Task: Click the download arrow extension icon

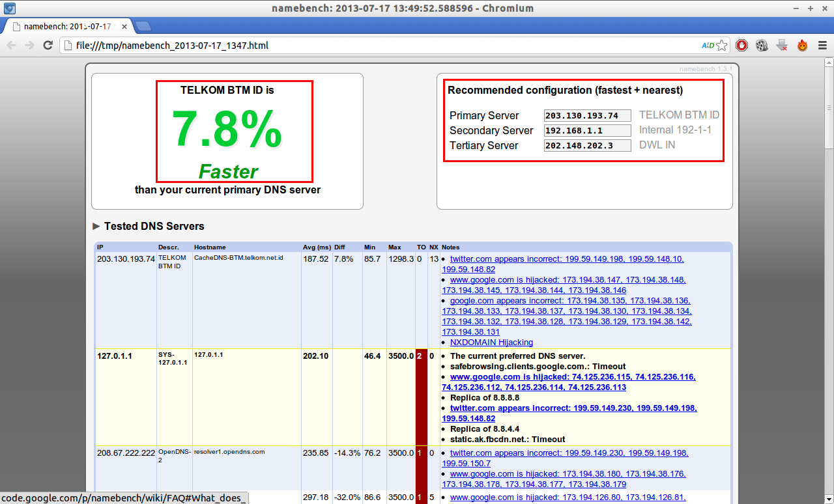Action: (x=782, y=45)
